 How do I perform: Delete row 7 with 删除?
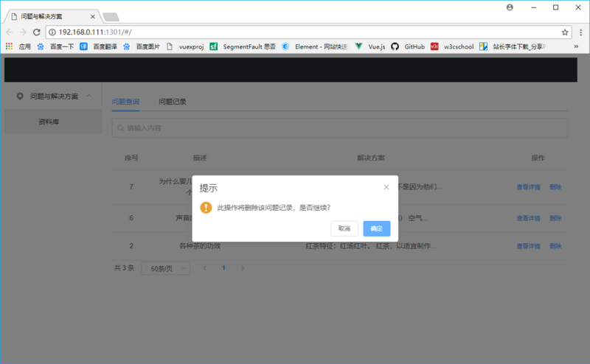[555, 187]
